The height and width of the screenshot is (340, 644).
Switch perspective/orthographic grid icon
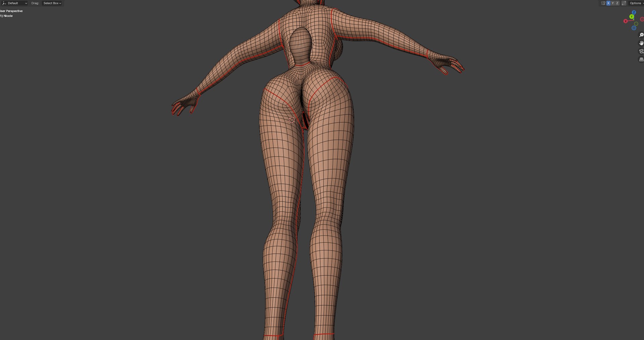641,59
